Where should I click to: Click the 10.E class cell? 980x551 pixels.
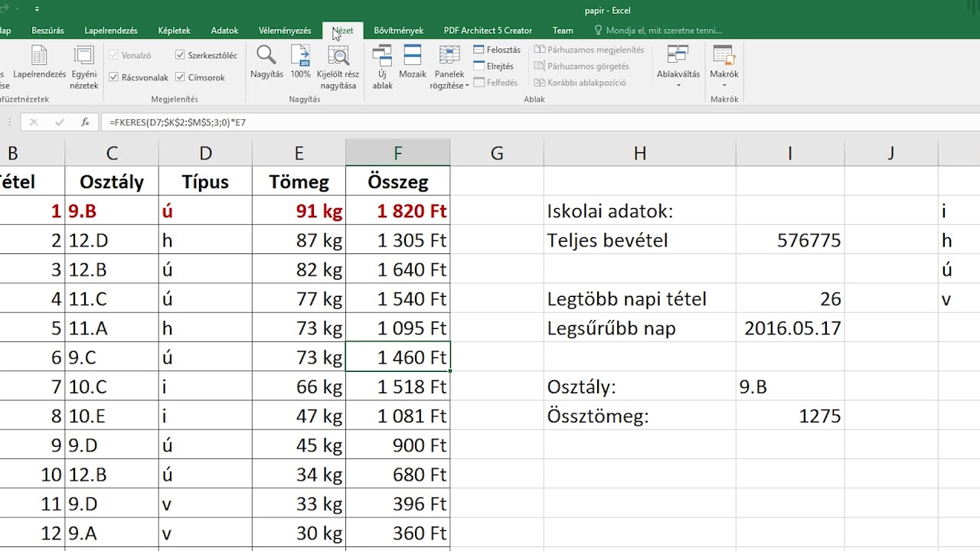pyautogui.click(x=112, y=416)
